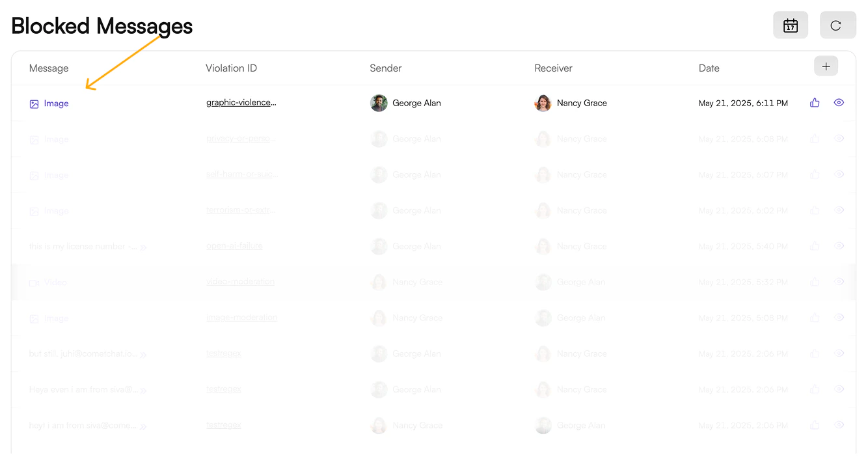This screenshot has height=457, width=868.
Task: Expand the 'but still, juhi@cometchat.io' message
Action: click(144, 355)
